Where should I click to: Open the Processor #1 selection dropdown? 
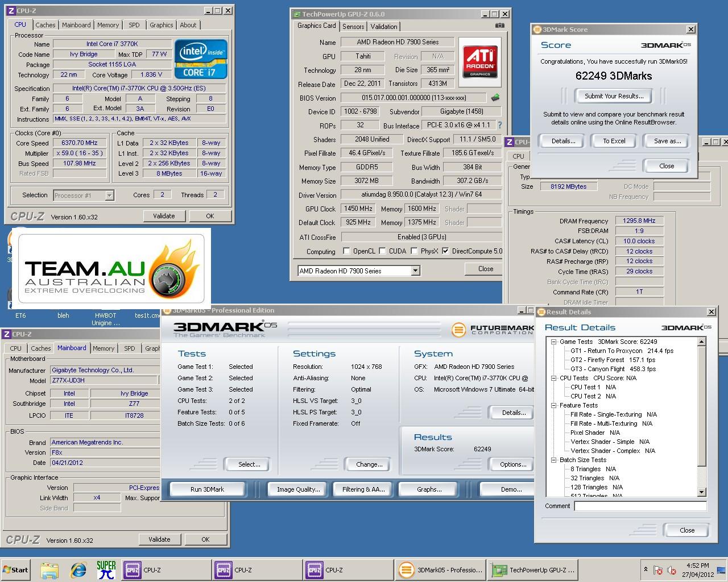coord(109,196)
